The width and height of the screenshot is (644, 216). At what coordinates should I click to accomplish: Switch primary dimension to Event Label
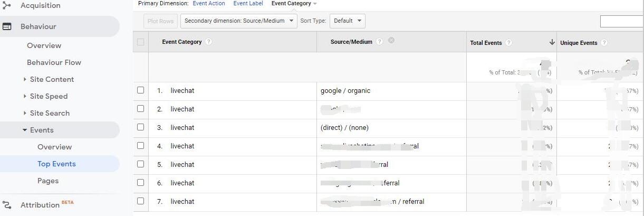click(248, 3)
